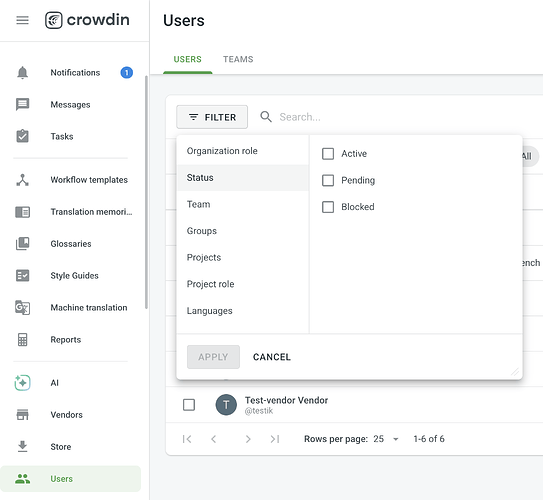Screen dimensions: 543x500
Task: Open Vendors in sidebar
Action: click(66, 415)
